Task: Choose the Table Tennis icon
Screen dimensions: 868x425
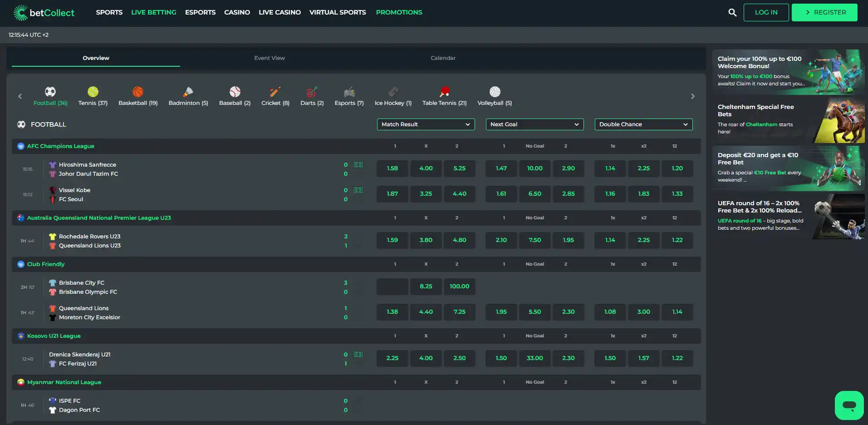Action: pyautogui.click(x=444, y=92)
